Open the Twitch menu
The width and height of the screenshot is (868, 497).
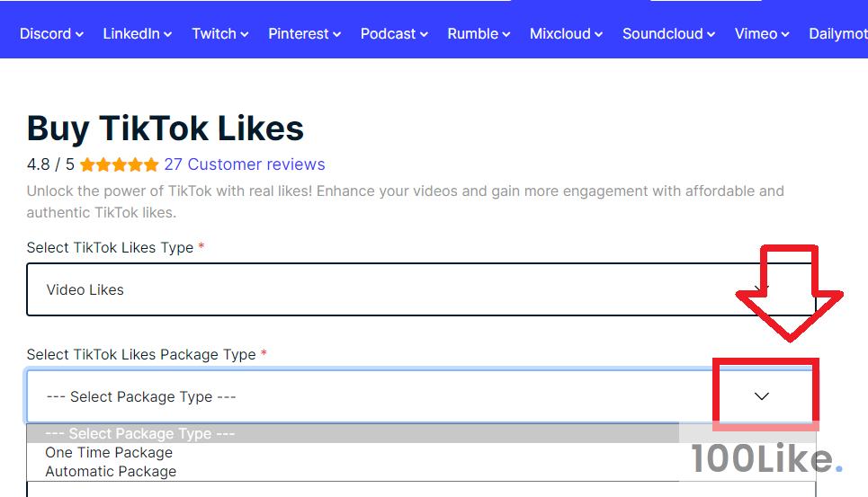coord(219,34)
